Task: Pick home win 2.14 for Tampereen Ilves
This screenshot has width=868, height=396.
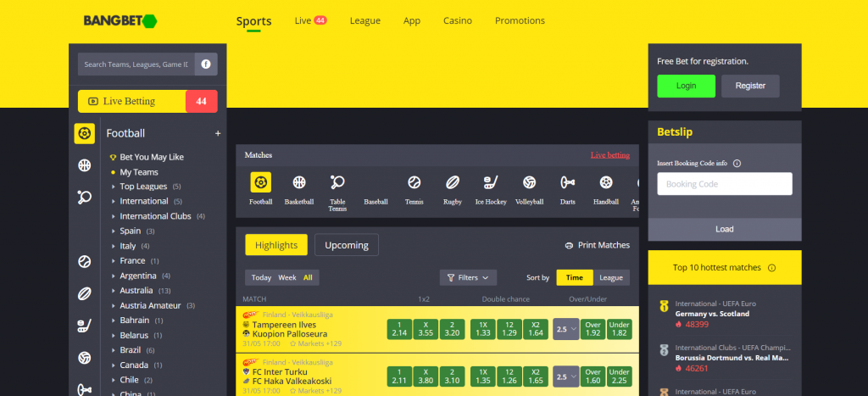Action: (x=399, y=329)
